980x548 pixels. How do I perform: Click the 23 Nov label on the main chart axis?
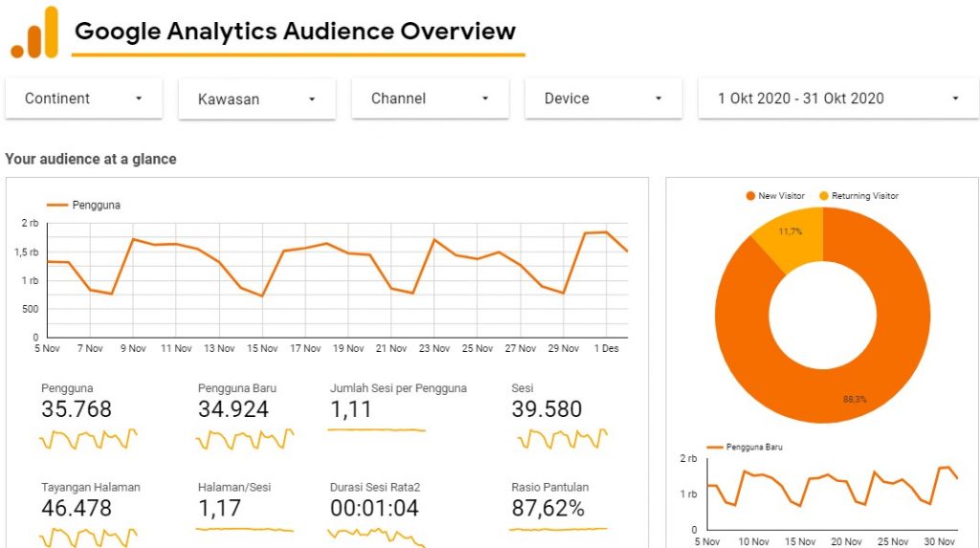[x=434, y=349]
